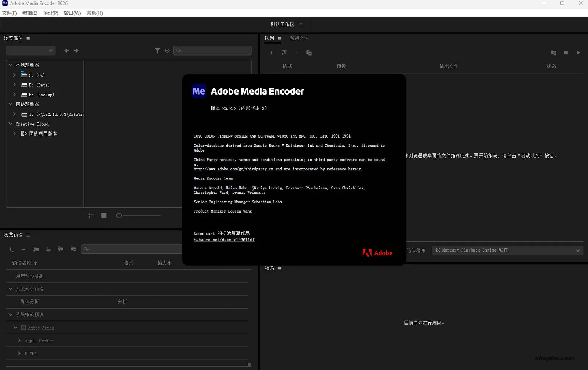
Task: Expand the 团队项目版本 node
Action: pyautogui.click(x=15, y=134)
